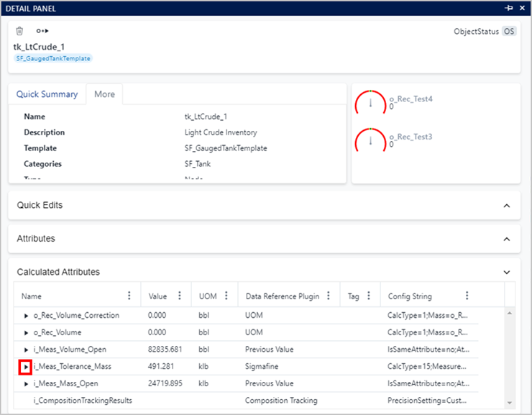
Task: Open Config String column menu
Action: 467,296
